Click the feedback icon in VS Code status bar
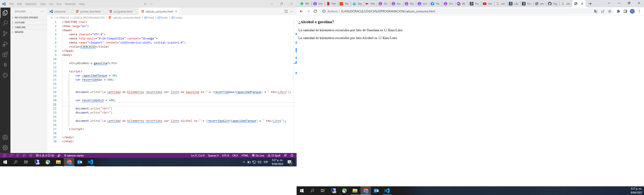Screen dimensions: 644x195 click(285, 155)
